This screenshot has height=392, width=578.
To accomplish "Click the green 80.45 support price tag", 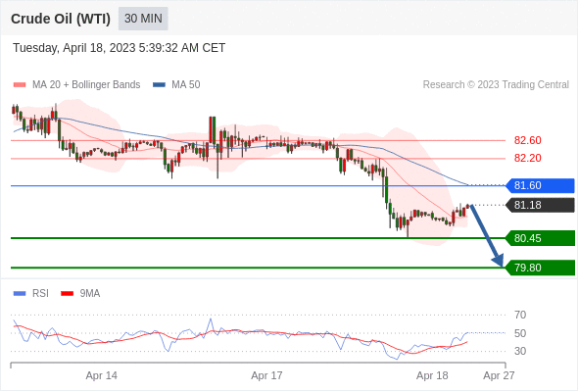I will click(540, 238).
